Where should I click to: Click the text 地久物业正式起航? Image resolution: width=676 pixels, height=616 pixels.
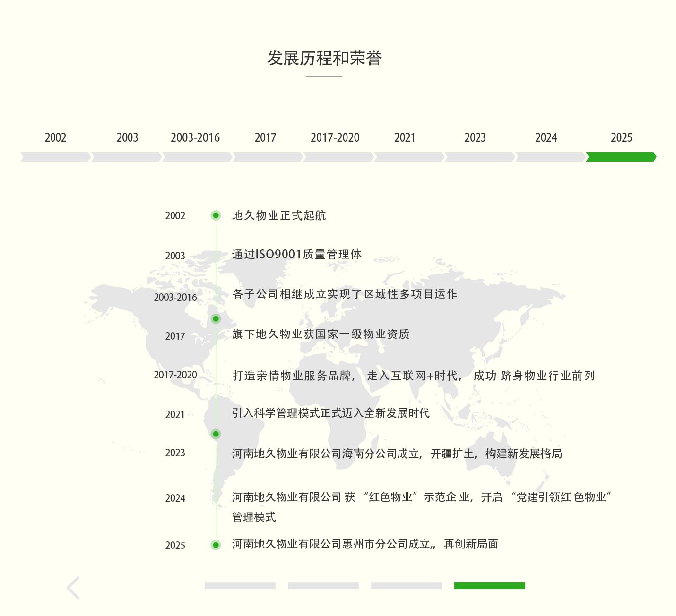279,215
